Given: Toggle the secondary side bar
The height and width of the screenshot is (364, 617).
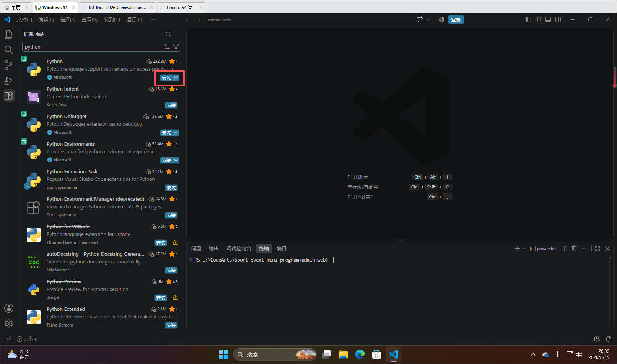Looking at the screenshot, I should [558, 19].
